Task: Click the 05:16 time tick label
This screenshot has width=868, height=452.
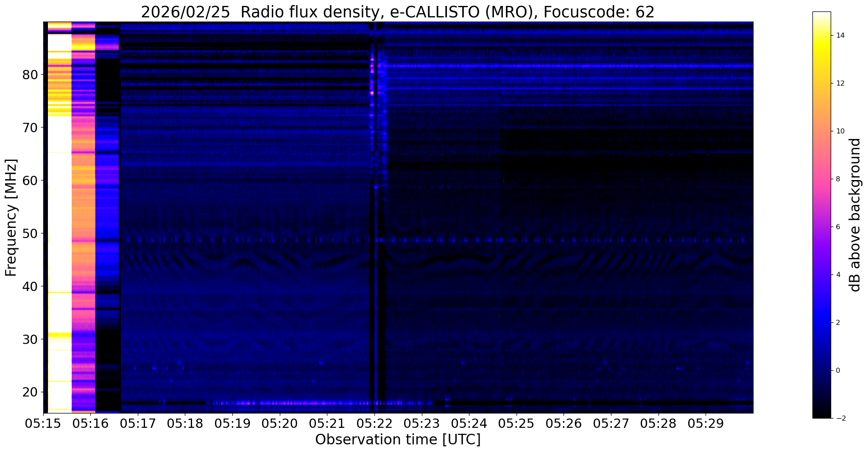Action: click(90, 423)
